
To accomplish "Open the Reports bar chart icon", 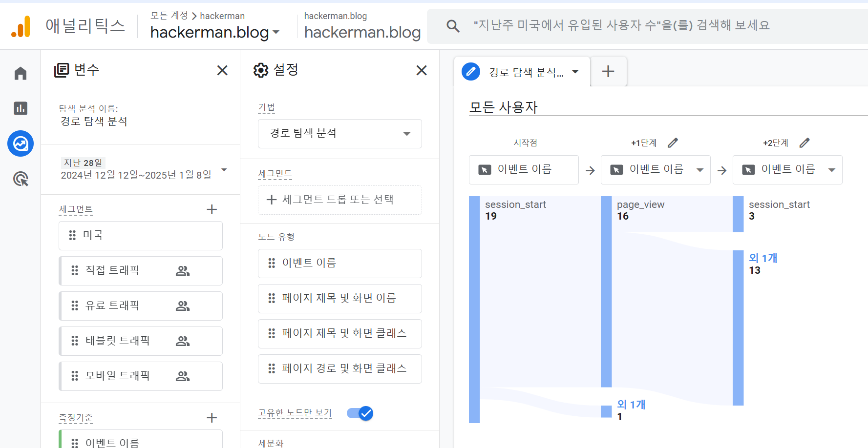I will pos(21,108).
